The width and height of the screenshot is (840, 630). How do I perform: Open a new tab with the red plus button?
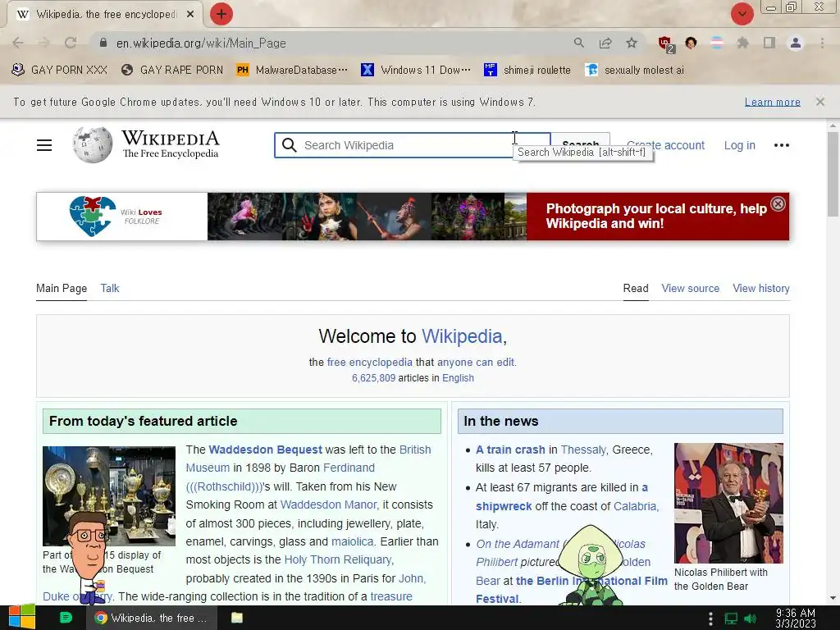[x=221, y=14]
